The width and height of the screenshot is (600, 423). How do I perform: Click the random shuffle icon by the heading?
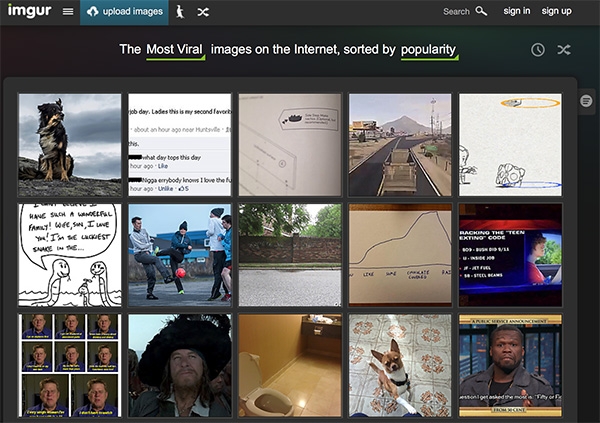[564, 50]
